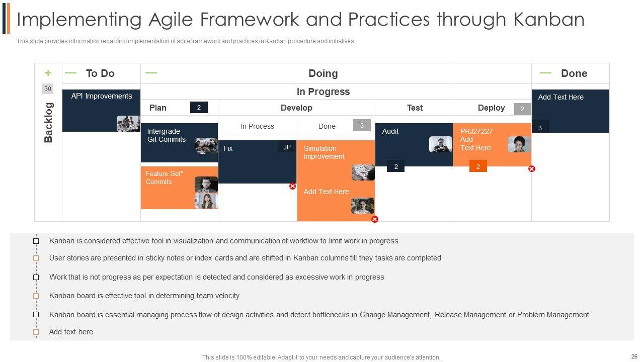Viewport: 644px width, 362px height.
Task: Click the red X on the PRJ27227 card
Action: point(532,169)
